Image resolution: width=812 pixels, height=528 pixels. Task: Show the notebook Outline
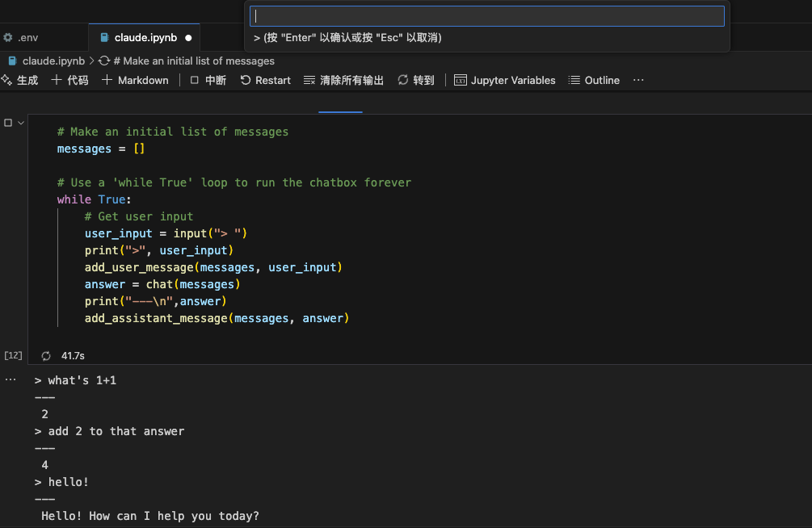(x=594, y=80)
